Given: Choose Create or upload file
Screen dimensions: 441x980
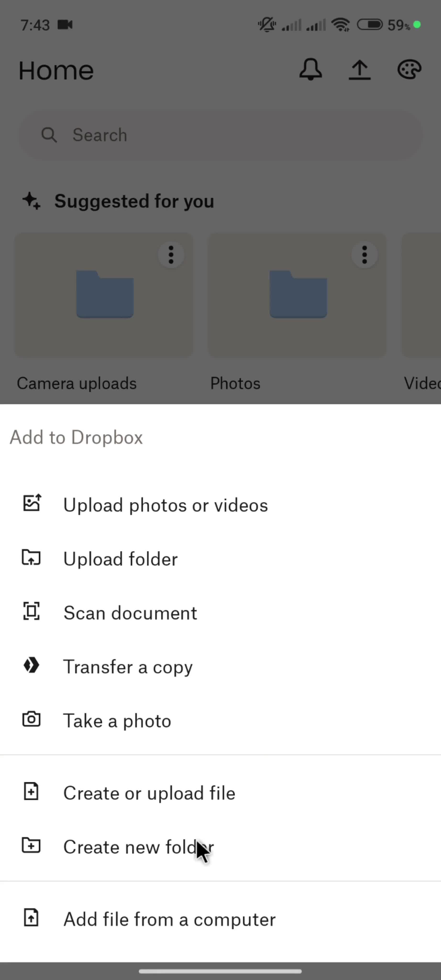Looking at the screenshot, I should pos(220,793).
